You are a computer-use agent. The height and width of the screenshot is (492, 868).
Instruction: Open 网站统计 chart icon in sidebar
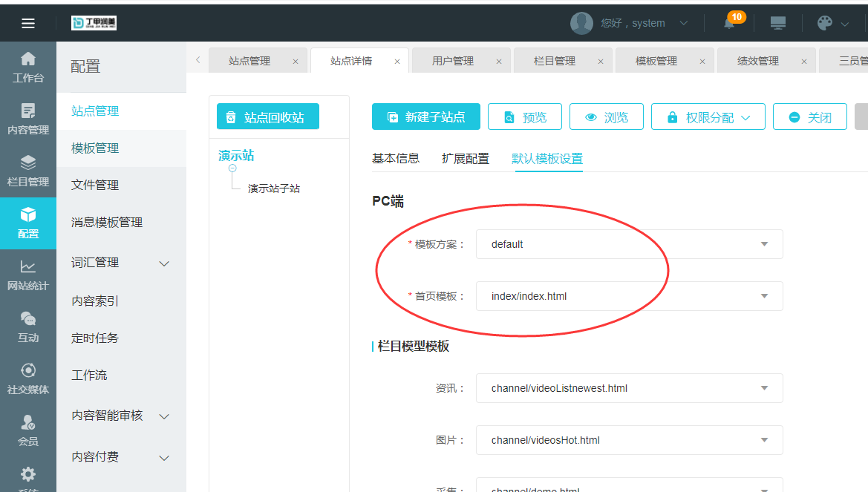[x=28, y=275]
